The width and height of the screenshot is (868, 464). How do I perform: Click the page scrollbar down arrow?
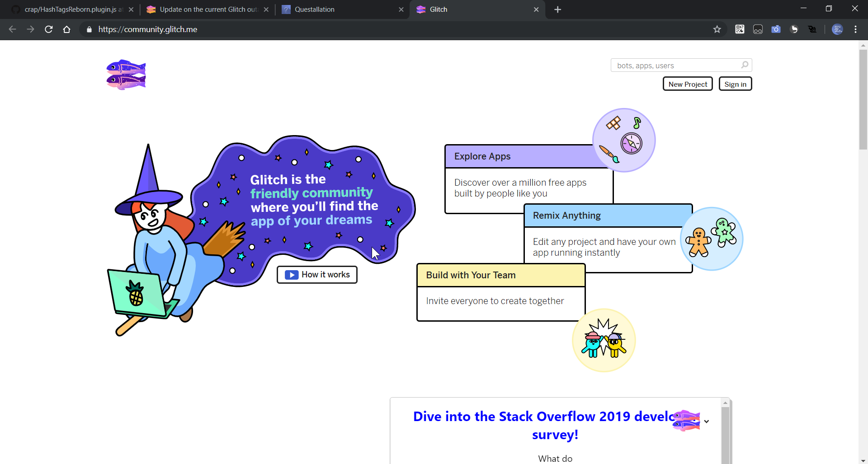click(x=863, y=460)
